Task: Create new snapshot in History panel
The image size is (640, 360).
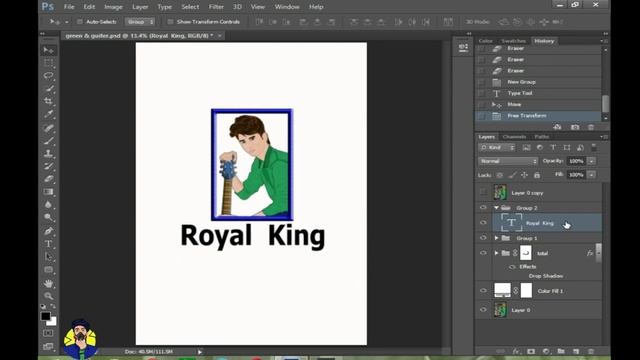Action: click(x=575, y=127)
